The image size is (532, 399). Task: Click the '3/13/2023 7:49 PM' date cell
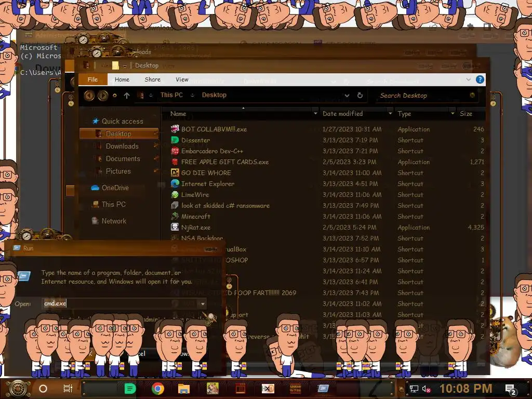pyautogui.click(x=351, y=206)
